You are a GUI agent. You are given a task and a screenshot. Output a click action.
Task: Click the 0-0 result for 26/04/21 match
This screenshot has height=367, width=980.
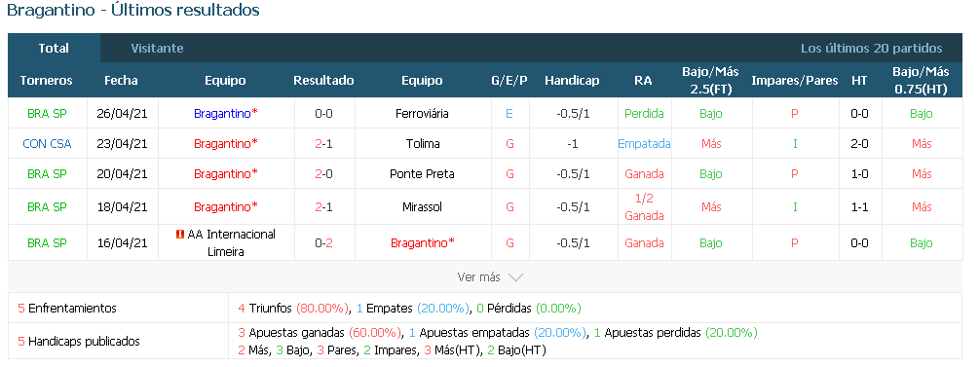[323, 114]
